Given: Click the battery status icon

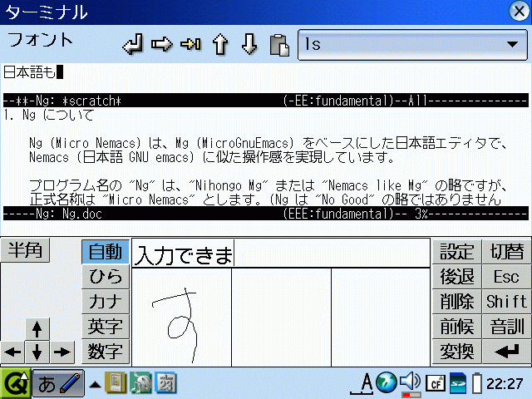Looking at the screenshot, I should [476, 383].
